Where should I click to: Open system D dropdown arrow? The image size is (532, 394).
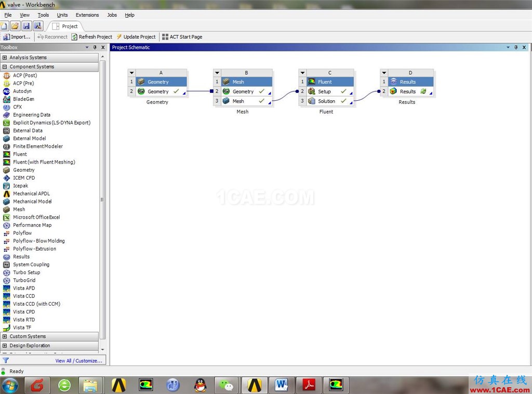pyautogui.click(x=384, y=73)
